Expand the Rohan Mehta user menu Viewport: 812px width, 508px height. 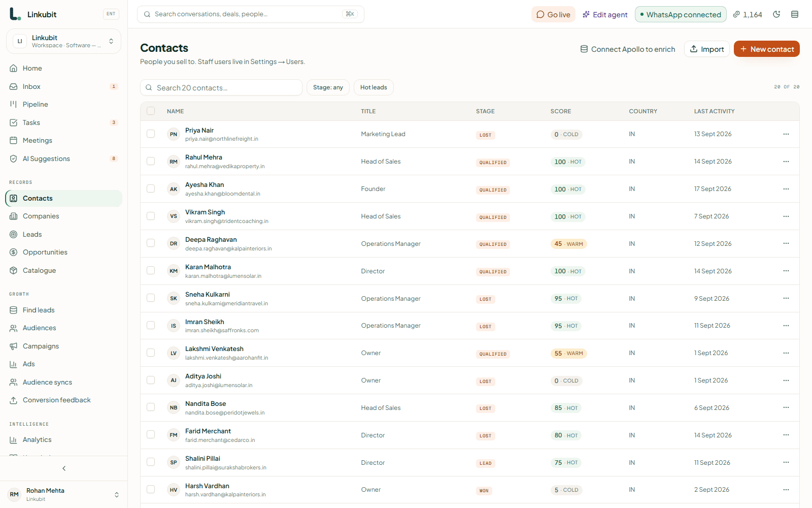click(63, 494)
